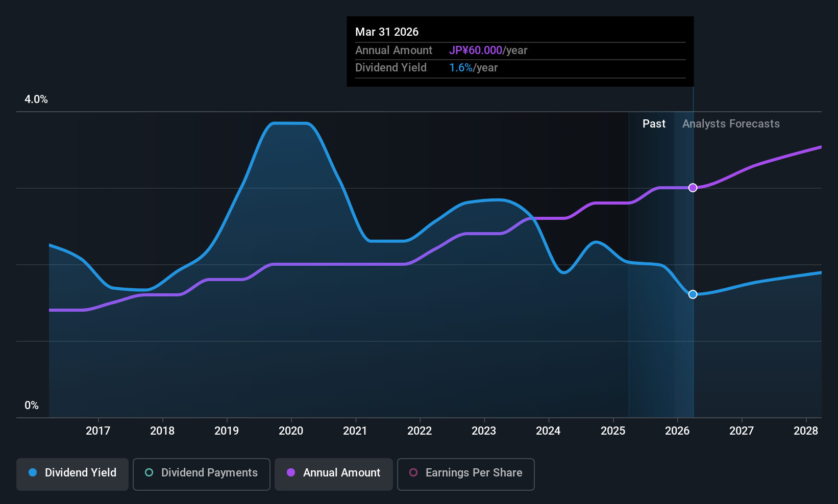Click the purple dot in Annual Amount legend
Screen dimensions: 838x504
(291, 472)
